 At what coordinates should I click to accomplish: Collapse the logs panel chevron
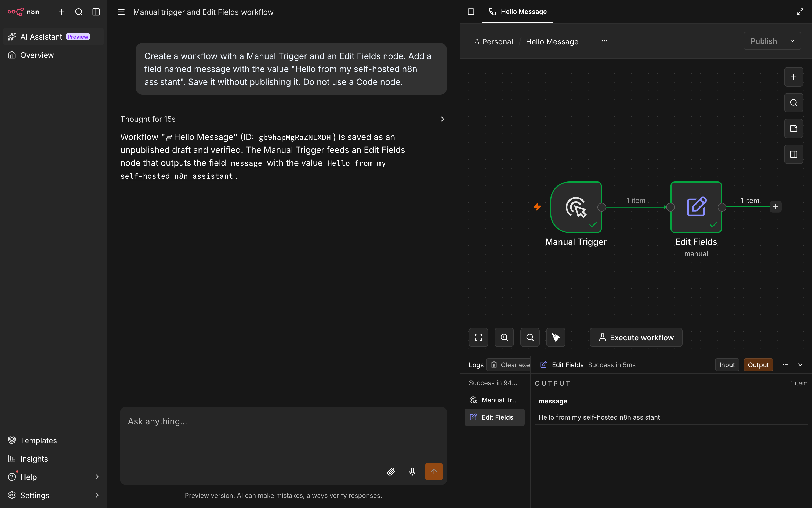(x=800, y=365)
